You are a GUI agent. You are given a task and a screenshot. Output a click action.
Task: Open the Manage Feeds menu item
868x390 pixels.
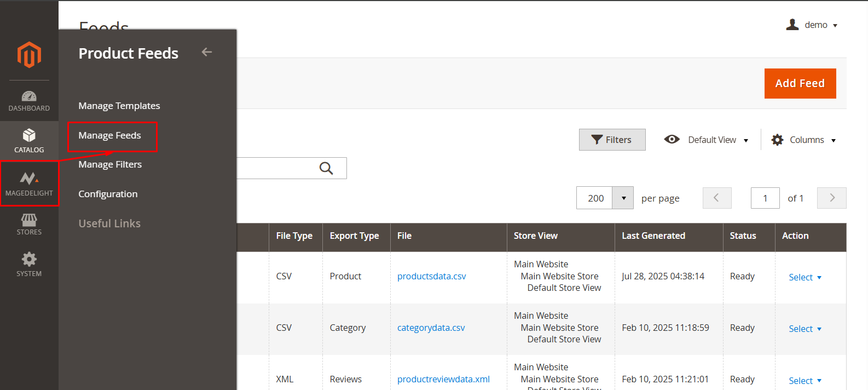coord(109,135)
